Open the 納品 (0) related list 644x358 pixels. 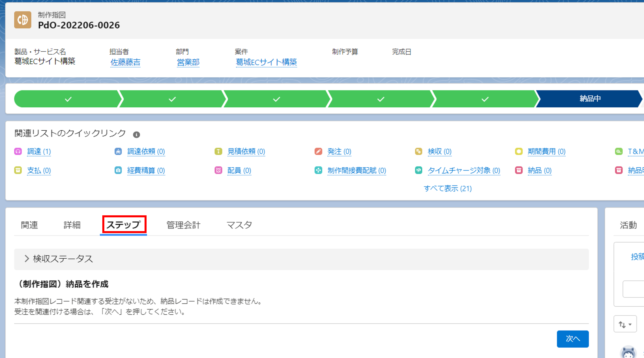(x=540, y=171)
